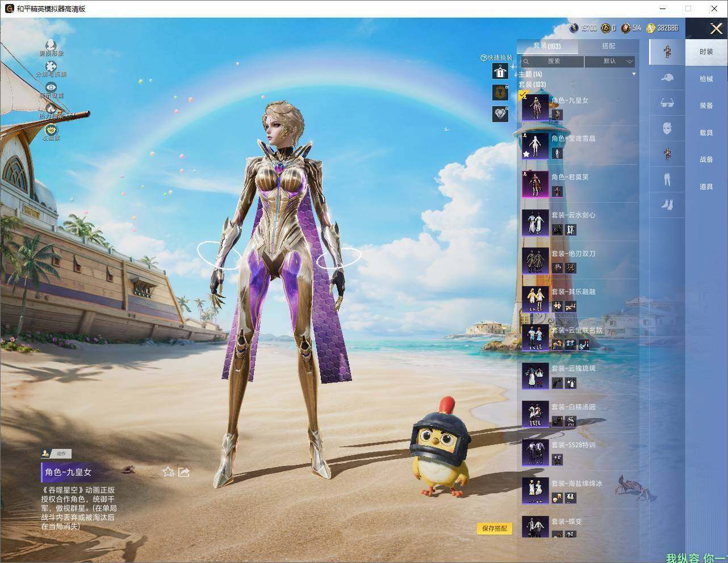Open the gold trophy emblem slot
The width and height of the screenshot is (728, 563).
coord(500,93)
